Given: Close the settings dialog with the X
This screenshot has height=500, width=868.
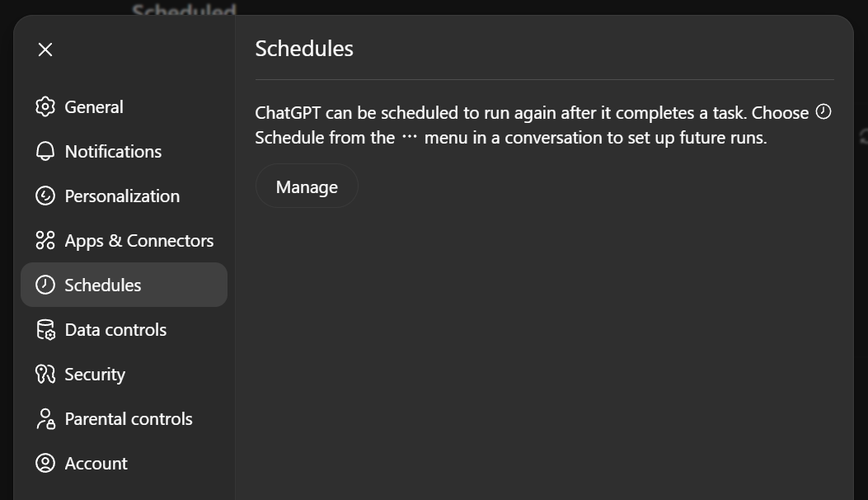Looking at the screenshot, I should coord(45,50).
